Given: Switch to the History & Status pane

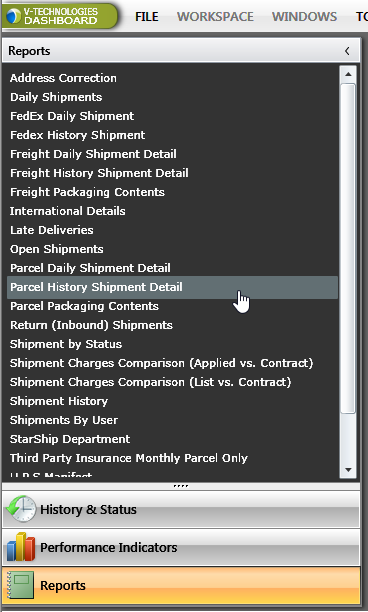Looking at the screenshot, I should pos(181,509).
